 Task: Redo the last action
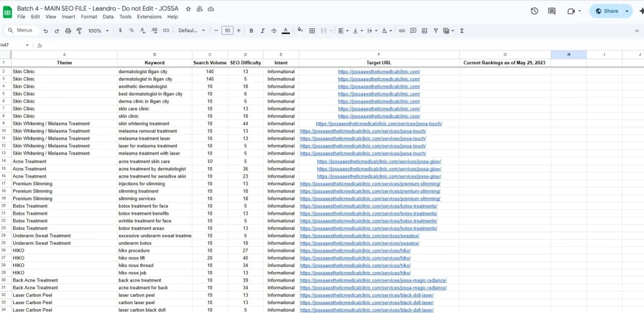click(x=57, y=31)
